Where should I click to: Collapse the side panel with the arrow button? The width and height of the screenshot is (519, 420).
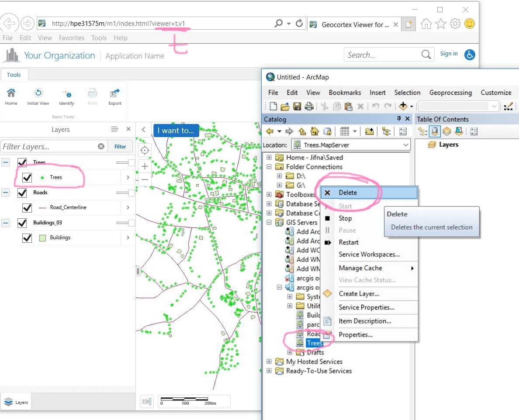pyautogui.click(x=143, y=130)
